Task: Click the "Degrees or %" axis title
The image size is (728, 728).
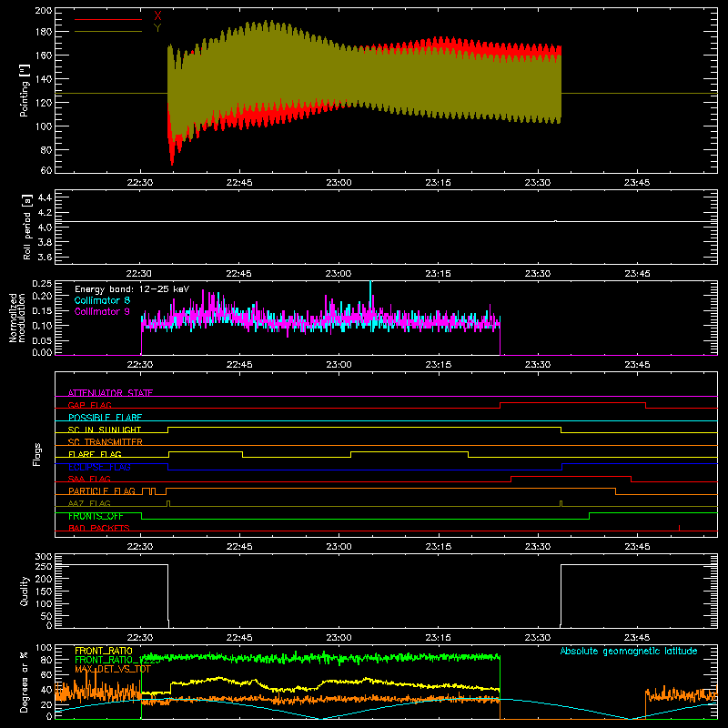Action: coord(25,682)
